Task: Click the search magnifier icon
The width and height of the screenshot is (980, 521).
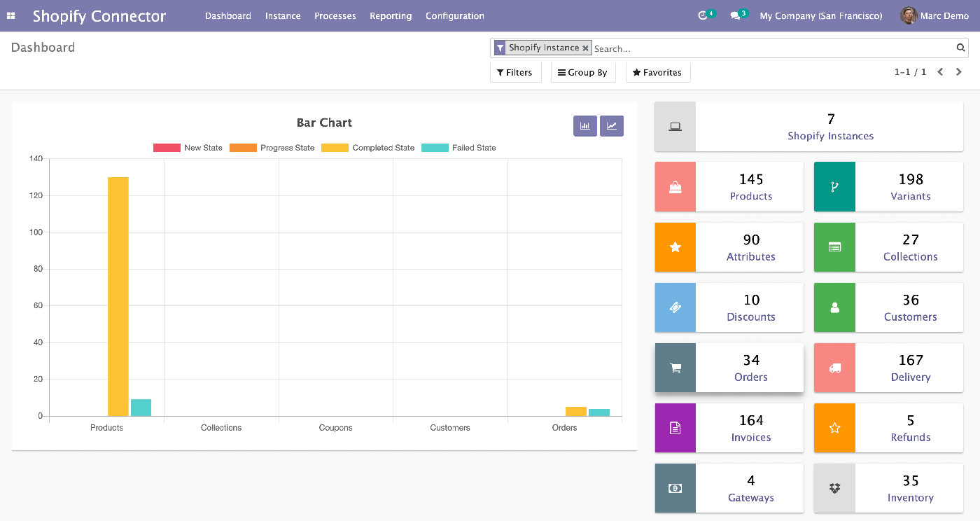Action: [x=961, y=48]
